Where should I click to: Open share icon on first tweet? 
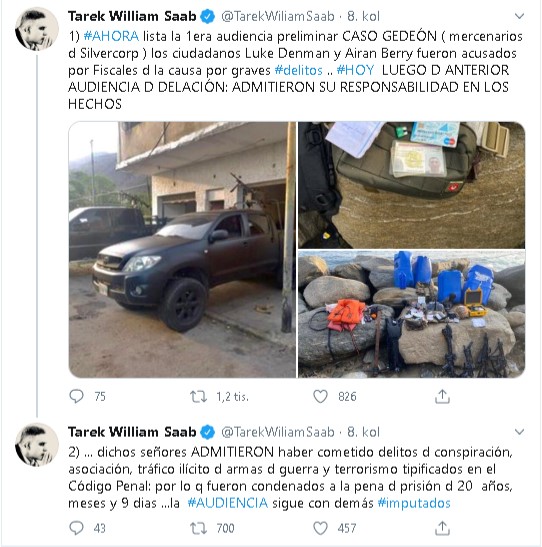point(442,396)
